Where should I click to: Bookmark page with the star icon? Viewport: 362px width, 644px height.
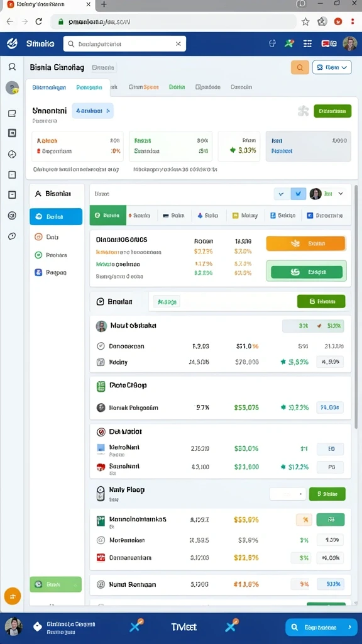(x=305, y=22)
